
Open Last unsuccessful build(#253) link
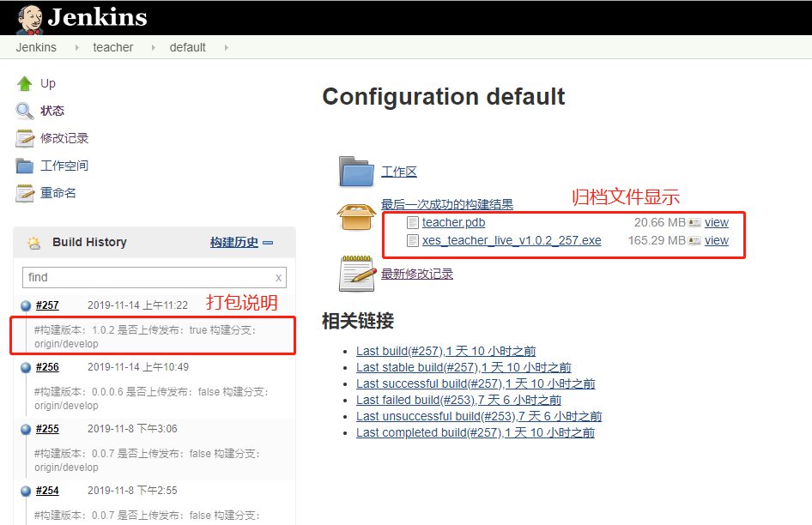tap(479, 416)
